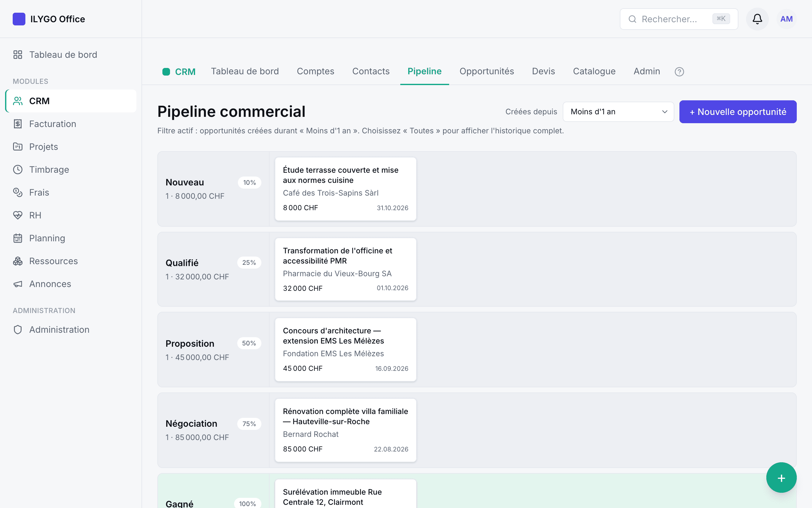
Task: Click the Ressources cubes icon
Action: click(18, 261)
